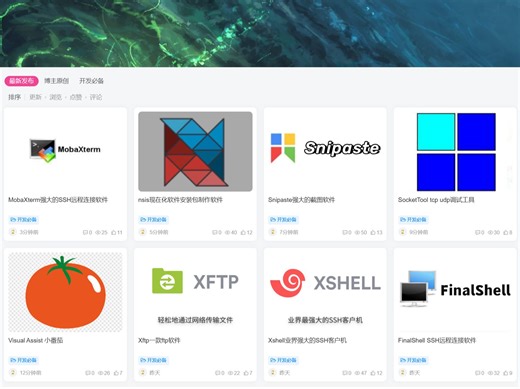Click 开发必备 tag on nsis card
Image resolution: width=520 pixels, height=389 pixels.
tap(153, 220)
